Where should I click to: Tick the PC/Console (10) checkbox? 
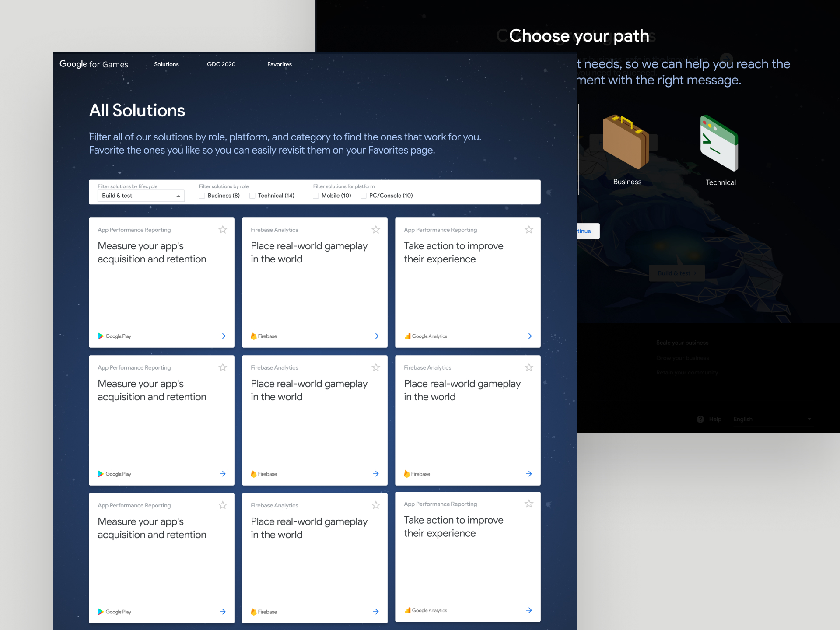(364, 196)
